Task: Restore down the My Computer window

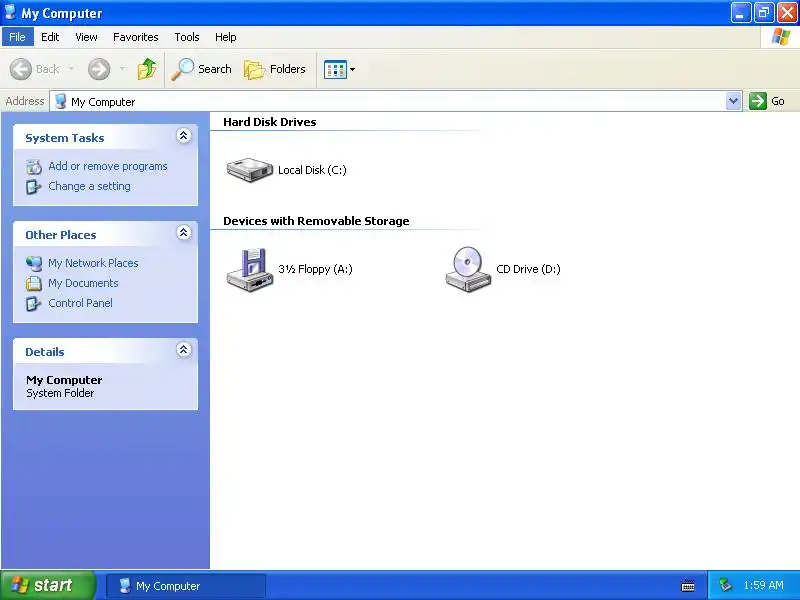Action: coord(764,13)
